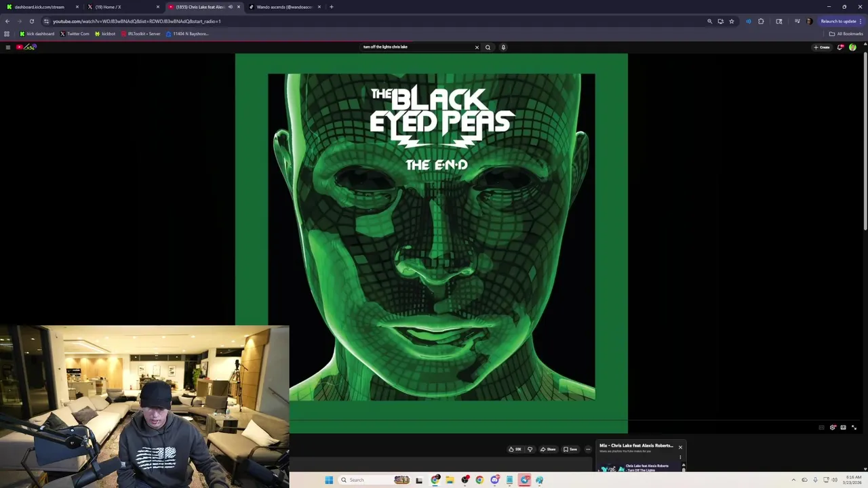
Task: Open the YouTube Create button
Action: (x=822, y=47)
